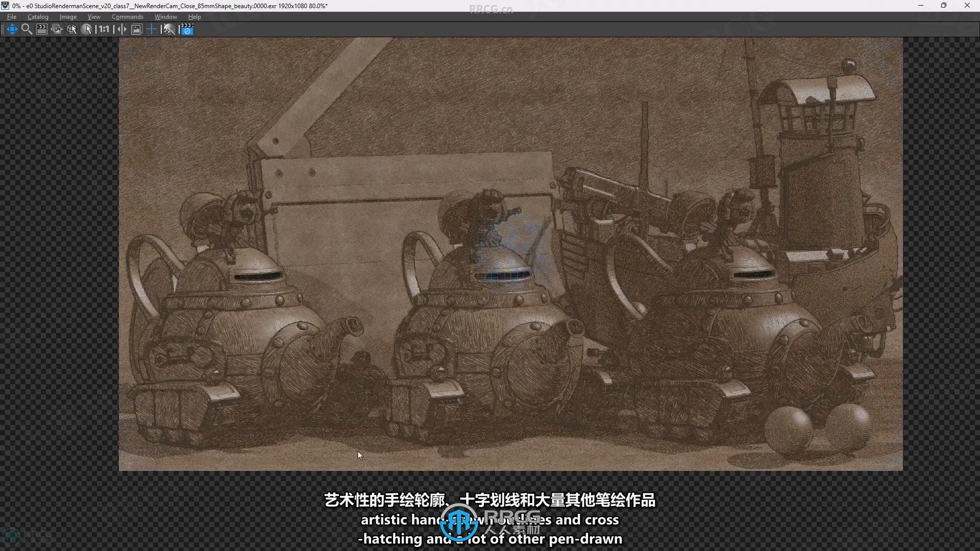Toggle the checkered sphere alpha display icon
The image size is (980, 551).
[169, 29]
